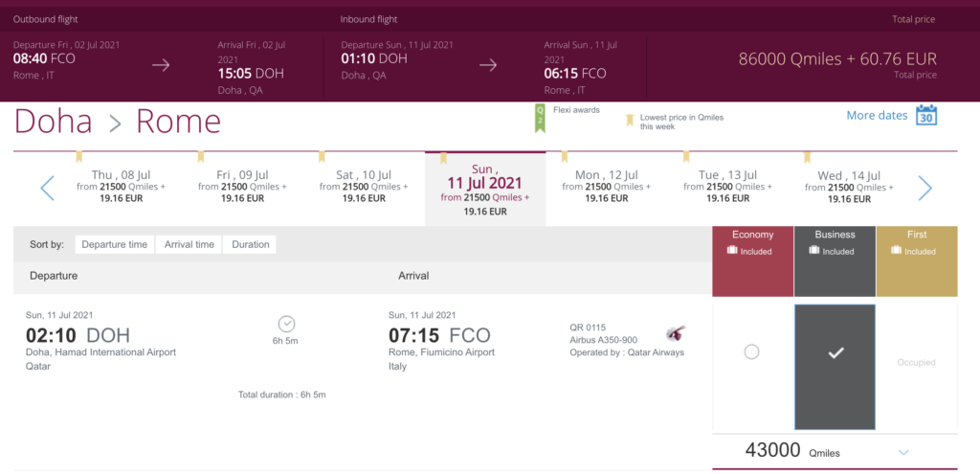Sort flights by Arrival time

coord(189,244)
